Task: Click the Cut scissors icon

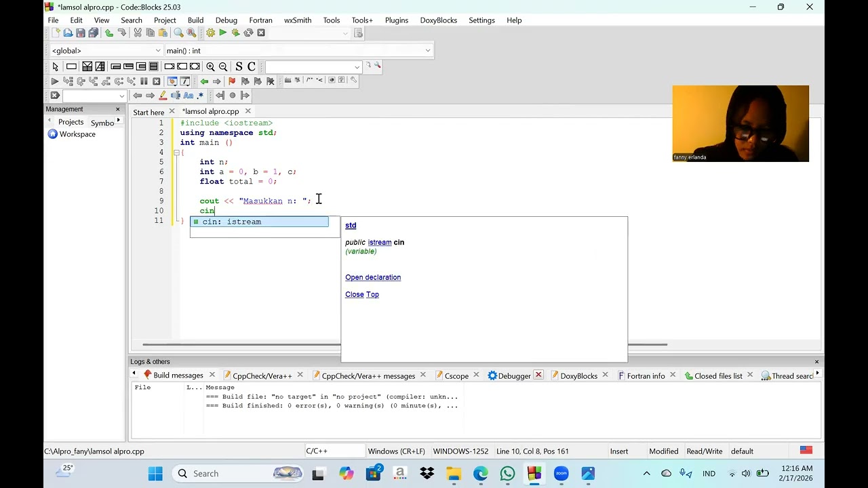Action: pyautogui.click(x=138, y=33)
